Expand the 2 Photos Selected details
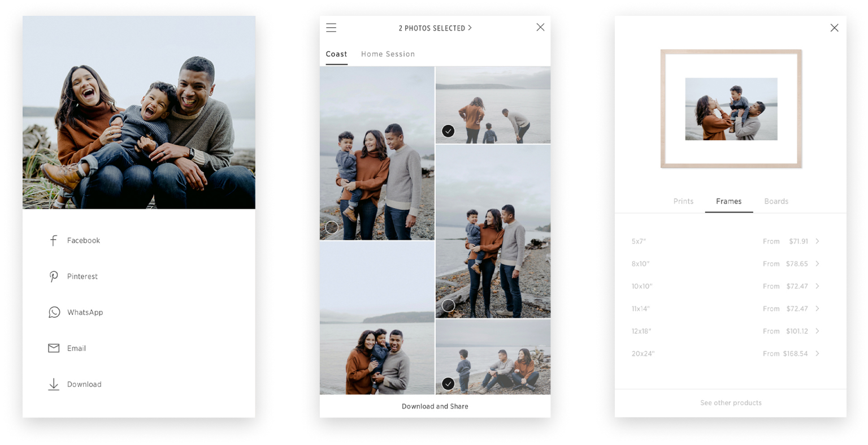 click(x=435, y=27)
